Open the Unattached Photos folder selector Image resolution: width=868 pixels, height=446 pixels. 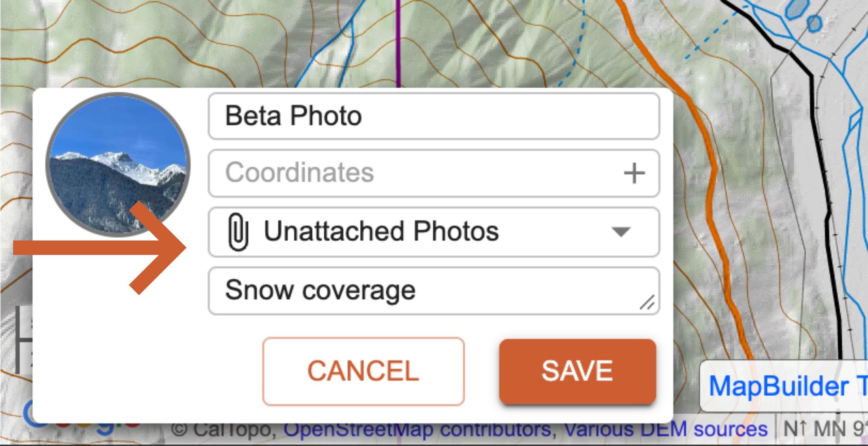click(x=427, y=232)
